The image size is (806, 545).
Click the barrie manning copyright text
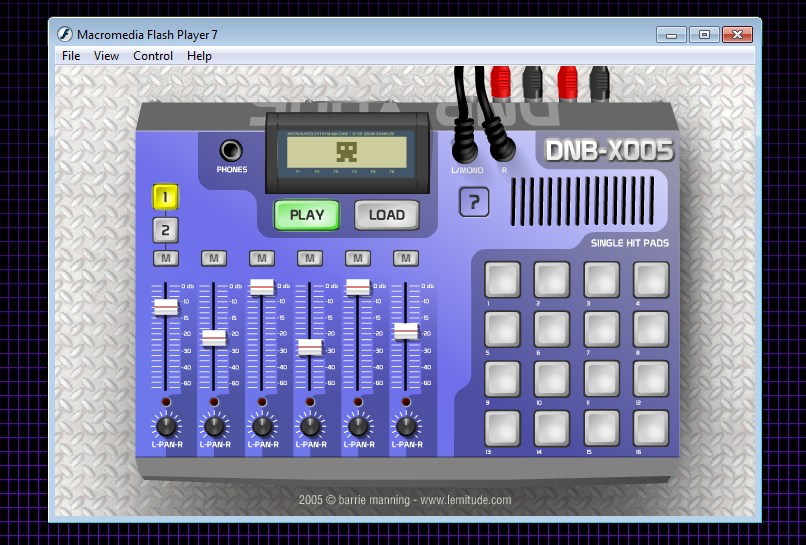[405, 500]
